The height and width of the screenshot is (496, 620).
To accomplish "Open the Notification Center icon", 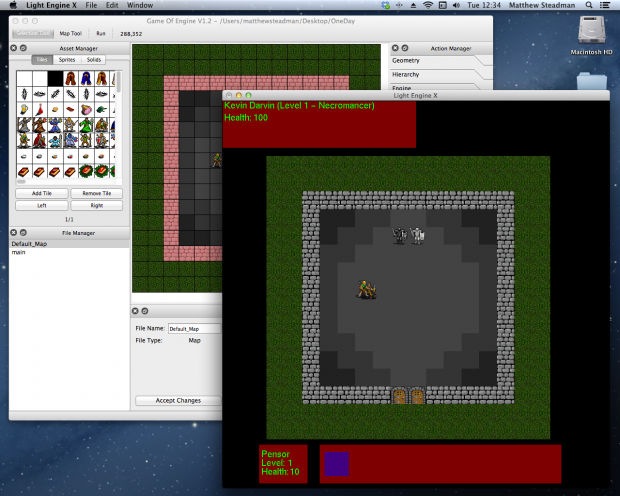I will (x=605, y=5).
